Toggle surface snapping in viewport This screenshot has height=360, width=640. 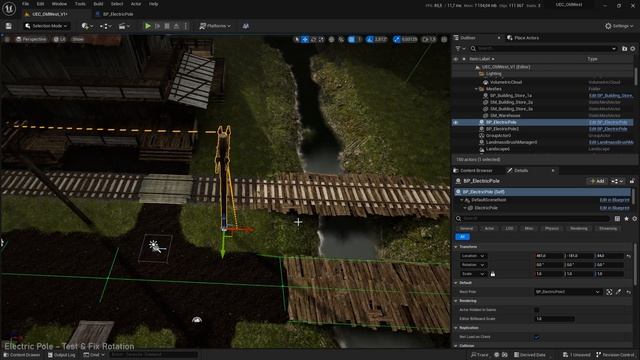[x=341, y=40]
